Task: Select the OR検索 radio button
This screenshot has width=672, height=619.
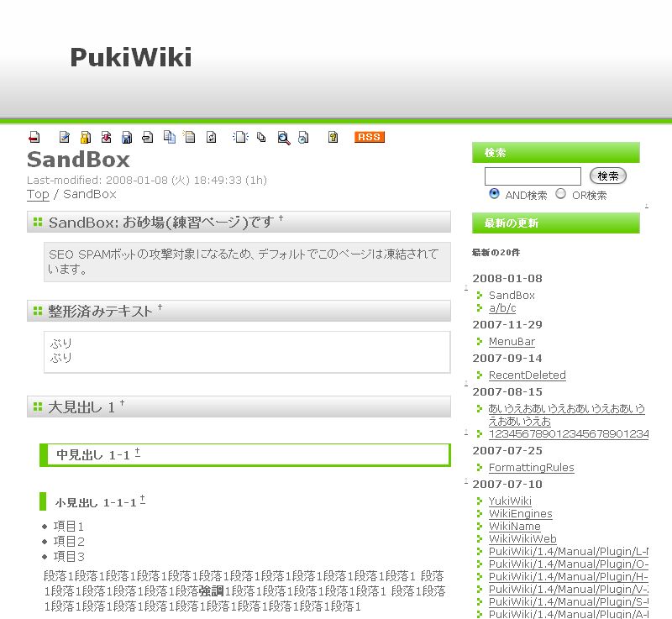Action: point(561,194)
